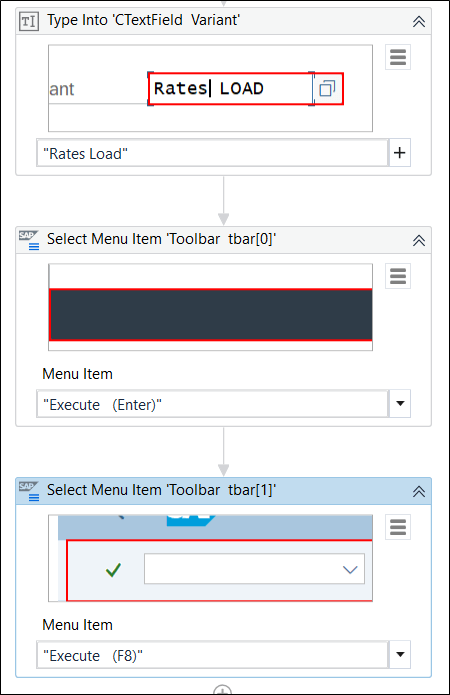Click plus button next to "Rates Load" text
This screenshot has height=695, width=450.
click(399, 152)
